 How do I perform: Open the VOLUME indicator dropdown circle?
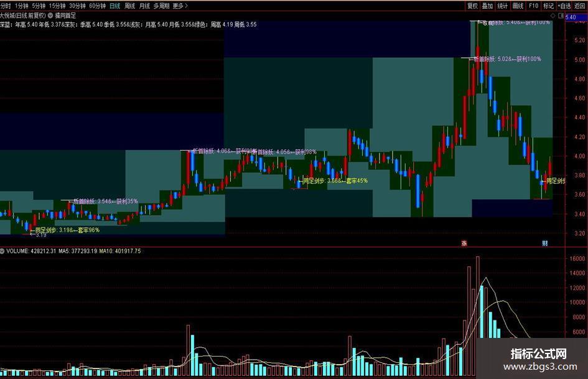pos(2,251)
